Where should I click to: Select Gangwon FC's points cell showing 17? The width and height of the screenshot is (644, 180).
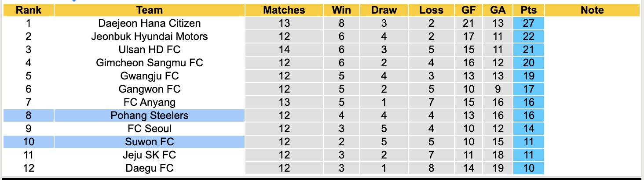pyautogui.click(x=528, y=89)
